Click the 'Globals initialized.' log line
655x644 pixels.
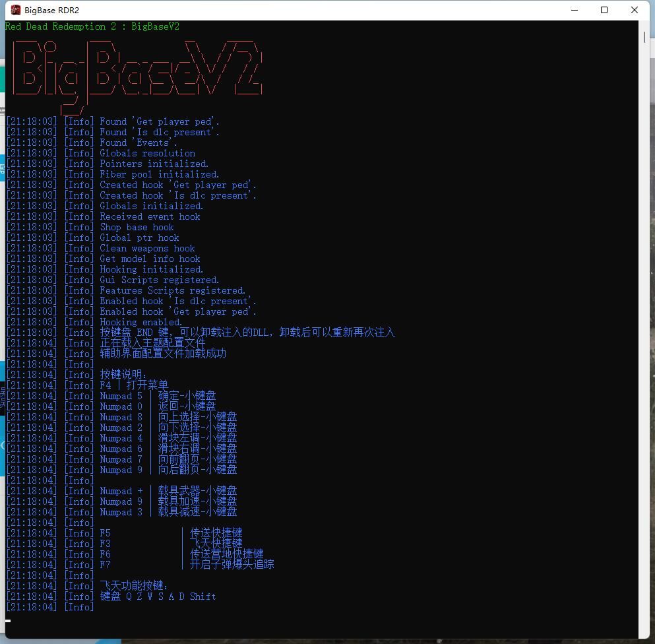(105, 206)
